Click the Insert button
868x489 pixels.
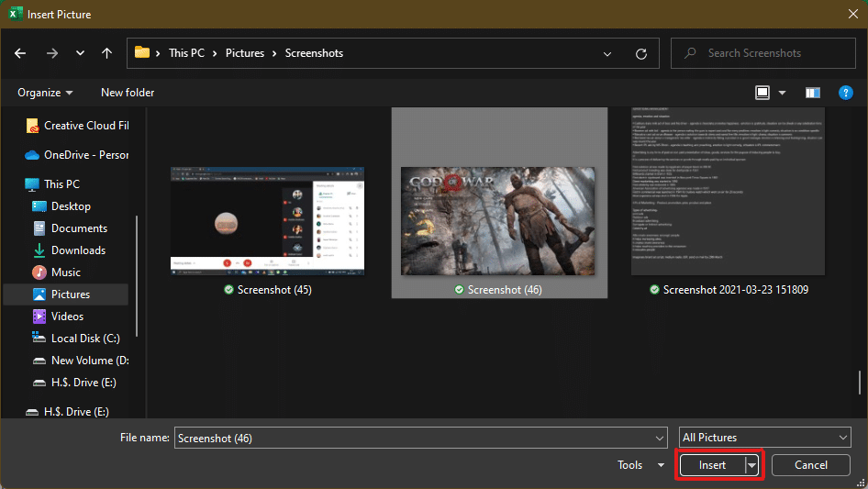[712, 465]
